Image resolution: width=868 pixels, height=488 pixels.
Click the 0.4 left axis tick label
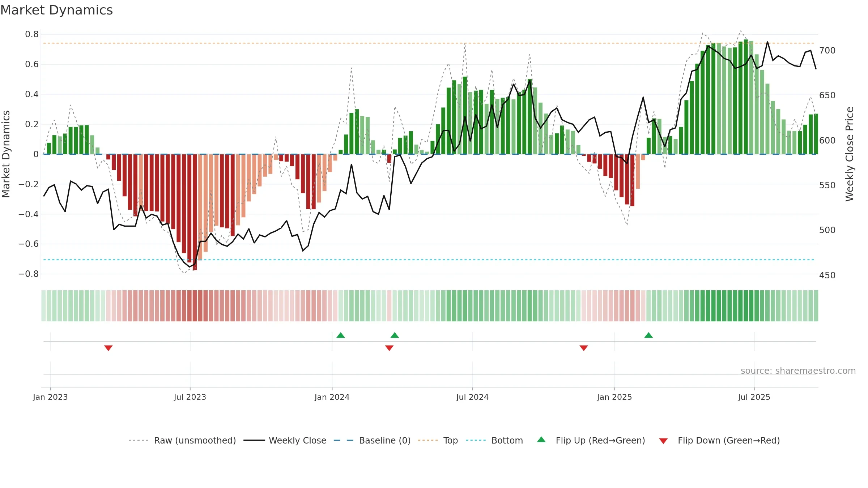[32, 94]
